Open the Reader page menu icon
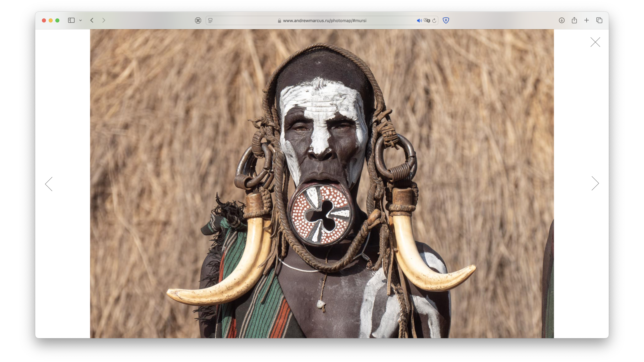Viewport: 644px width, 362px height. coord(210,20)
